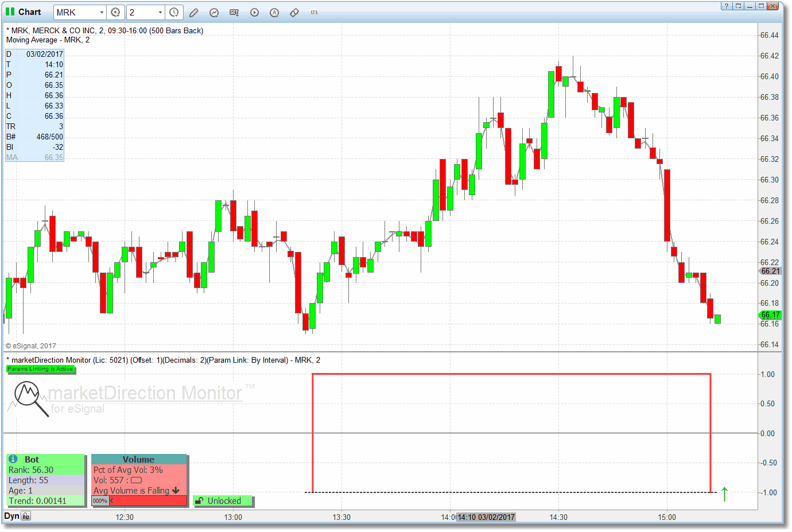792x532 pixels.
Task: Select the pencil drawing tools icon
Action: (x=194, y=12)
